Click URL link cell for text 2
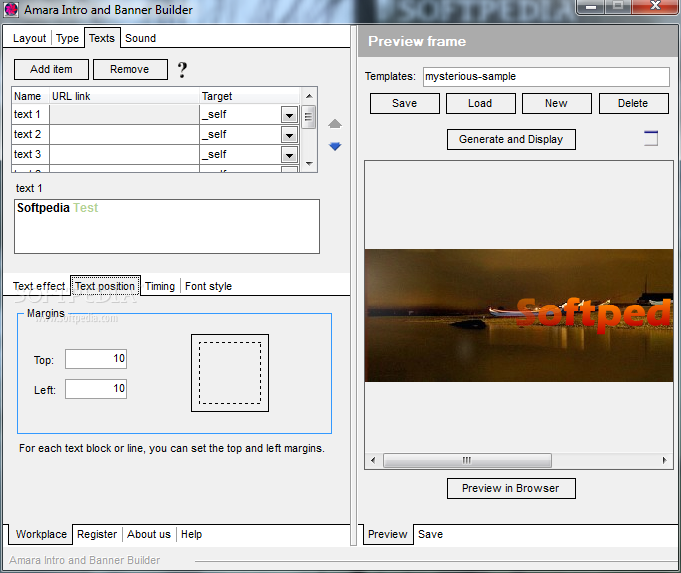 [x=124, y=135]
